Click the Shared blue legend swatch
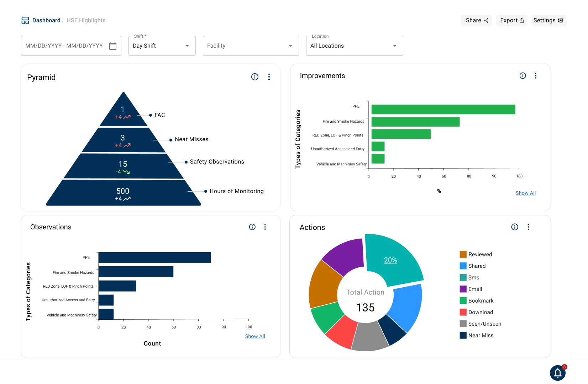Image resolution: width=588 pixels, height=384 pixels. click(x=463, y=266)
